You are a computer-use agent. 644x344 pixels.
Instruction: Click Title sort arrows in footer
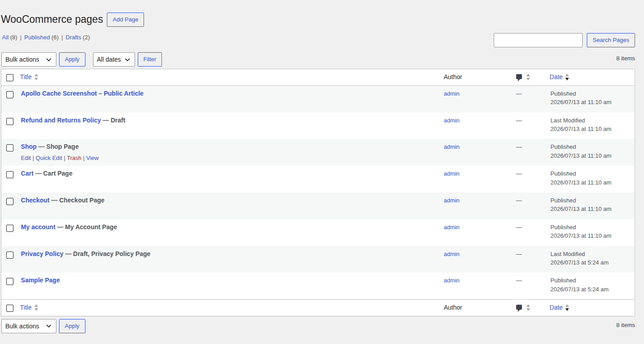(36, 308)
